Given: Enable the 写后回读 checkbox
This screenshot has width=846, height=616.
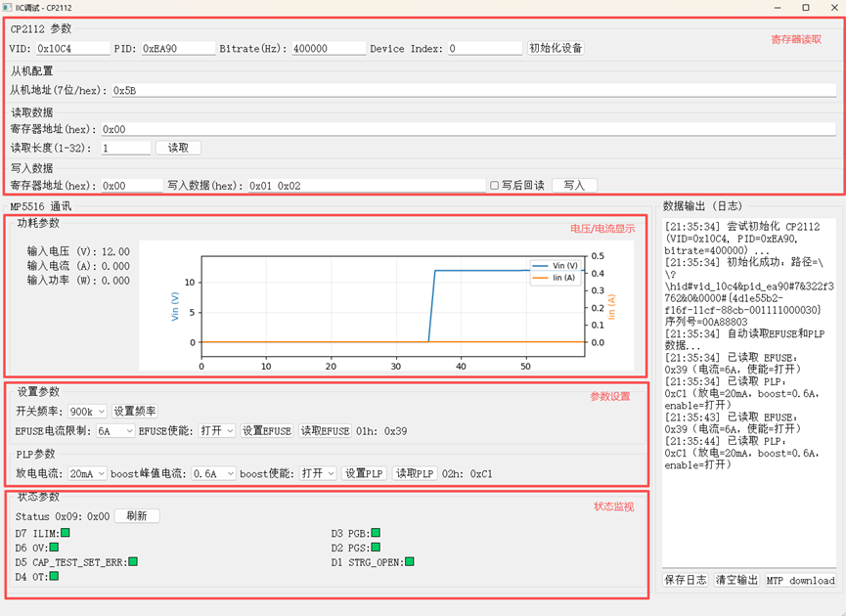Looking at the screenshot, I should point(495,186).
